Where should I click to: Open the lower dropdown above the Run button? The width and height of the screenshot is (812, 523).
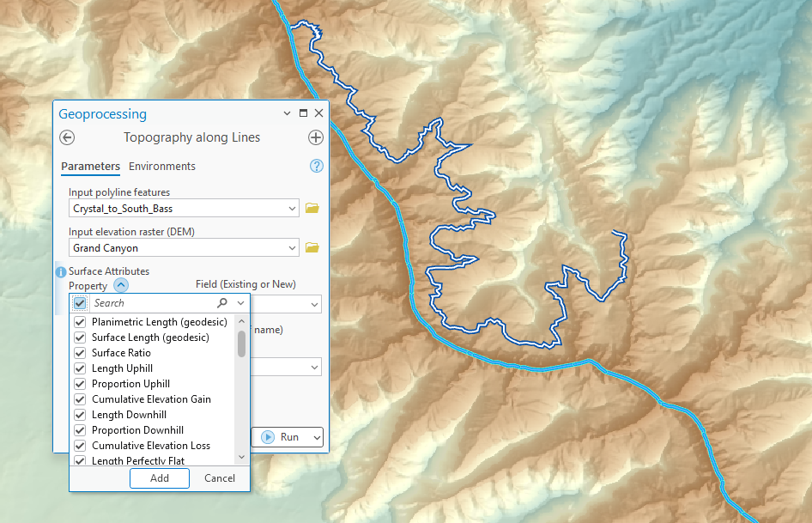[314, 367]
